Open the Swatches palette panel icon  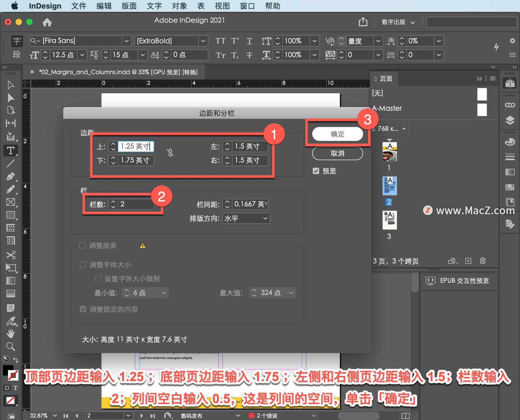510,142
